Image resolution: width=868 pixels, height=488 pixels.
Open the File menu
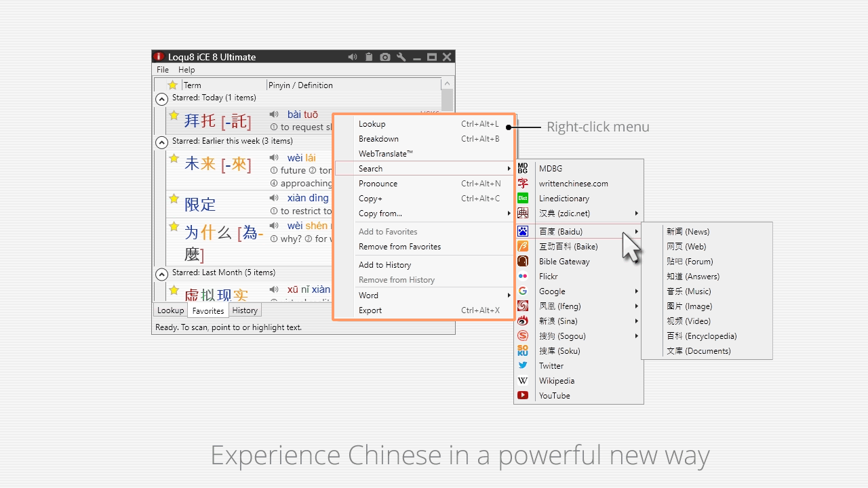coord(163,70)
